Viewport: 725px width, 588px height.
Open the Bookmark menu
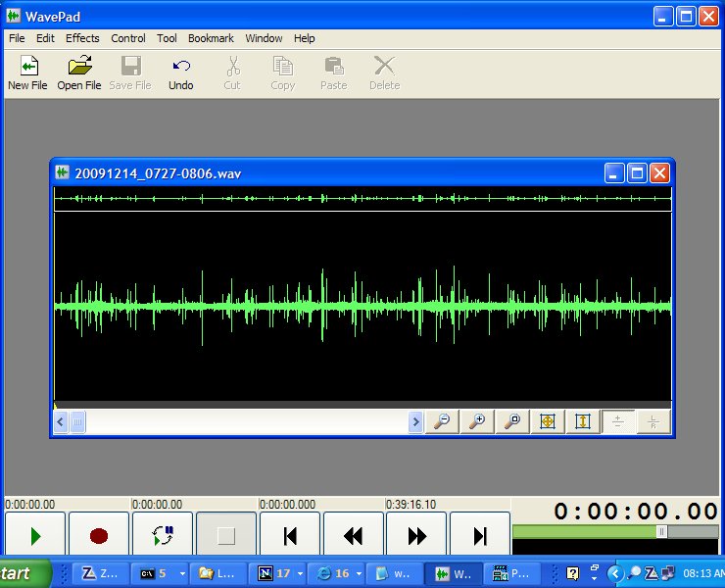211,38
